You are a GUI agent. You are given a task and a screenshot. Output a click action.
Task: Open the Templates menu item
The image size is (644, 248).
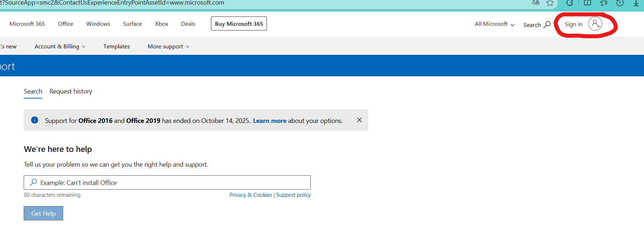click(117, 47)
